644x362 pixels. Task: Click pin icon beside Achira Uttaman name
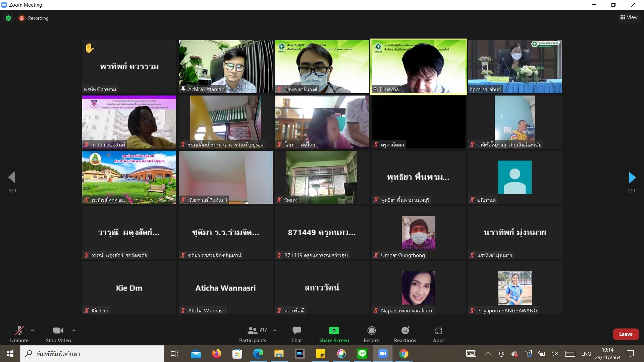click(x=183, y=89)
